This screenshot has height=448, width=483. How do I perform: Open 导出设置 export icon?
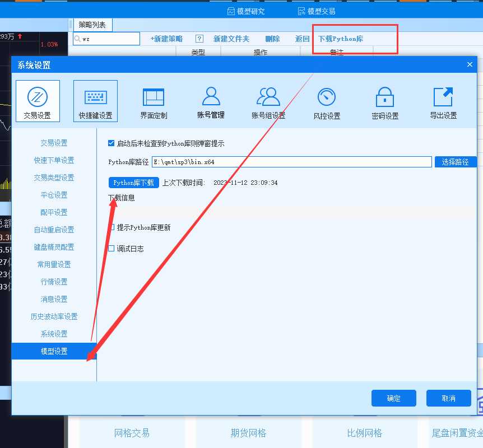443,103
